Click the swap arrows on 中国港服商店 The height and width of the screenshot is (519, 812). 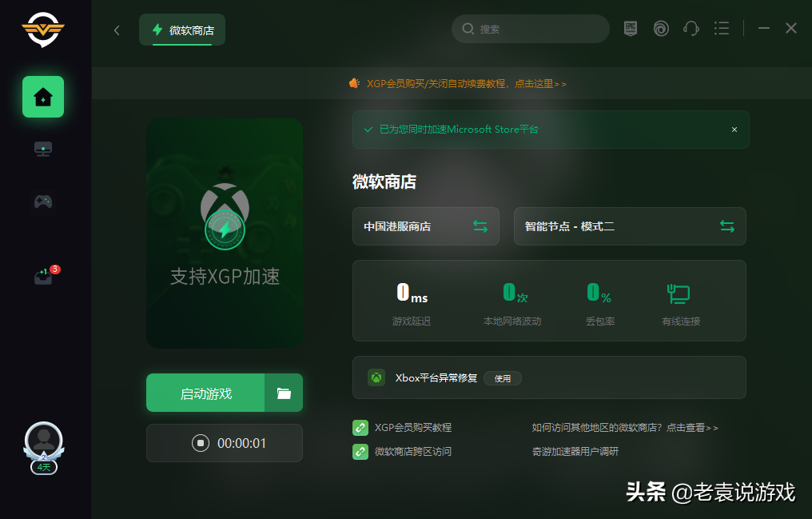click(x=480, y=226)
